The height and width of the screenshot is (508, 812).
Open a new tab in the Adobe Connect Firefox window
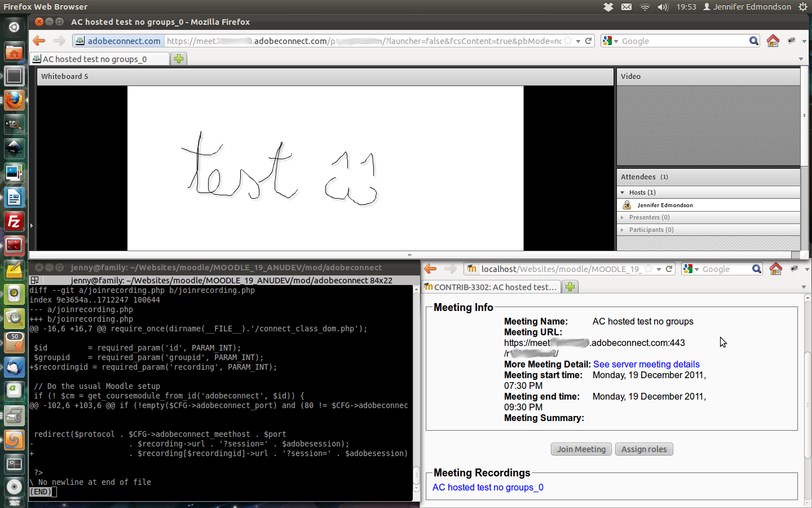tap(179, 59)
